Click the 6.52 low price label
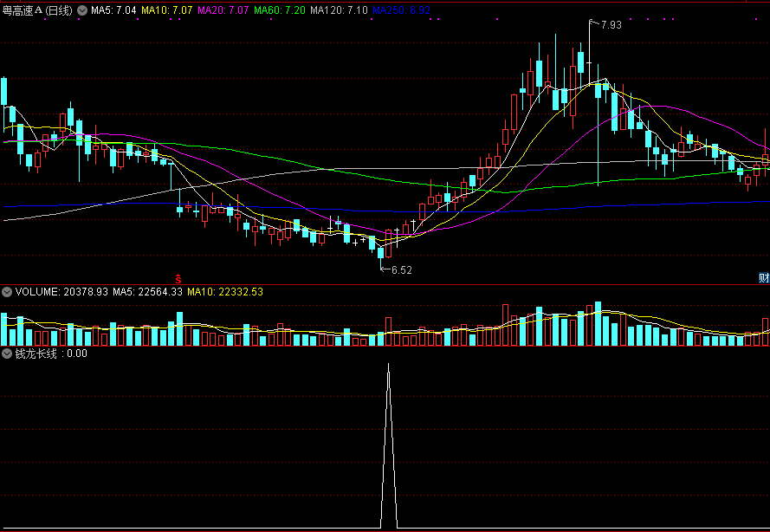Image resolution: width=770 pixels, height=532 pixels. pos(401,270)
